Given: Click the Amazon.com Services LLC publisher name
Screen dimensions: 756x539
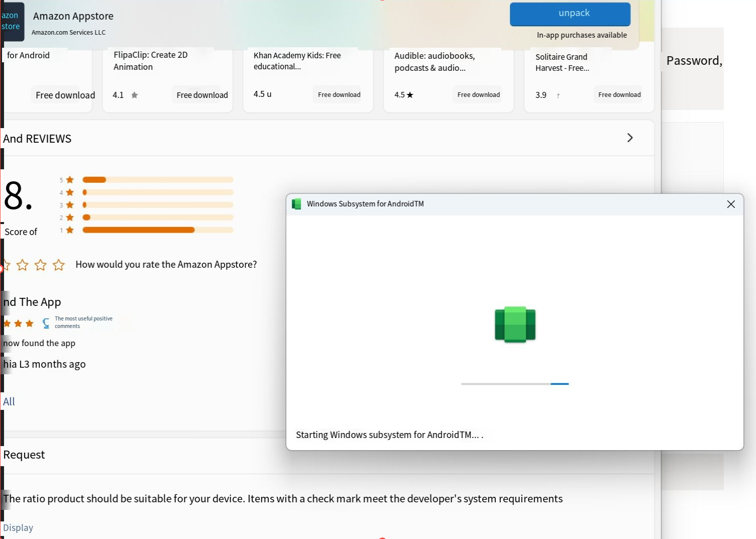Looking at the screenshot, I should pyautogui.click(x=68, y=33).
